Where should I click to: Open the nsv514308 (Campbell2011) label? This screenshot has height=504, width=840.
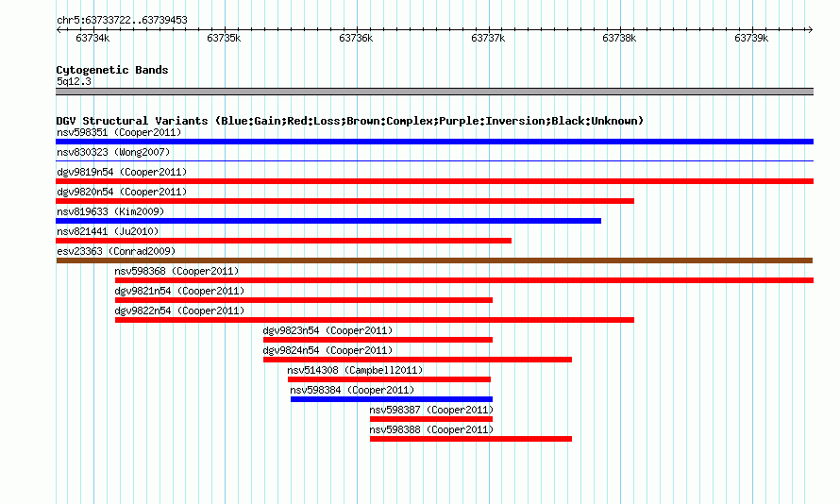point(355,370)
